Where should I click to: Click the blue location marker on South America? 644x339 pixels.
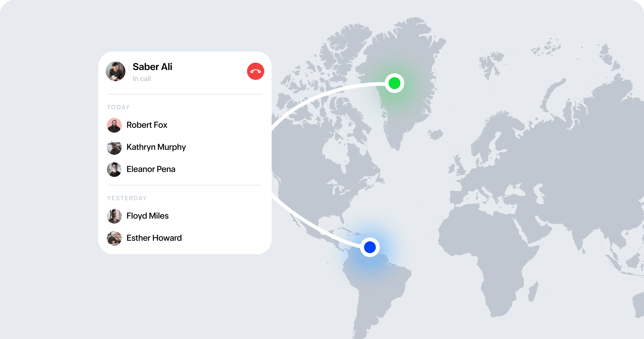(x=370, y=247)
